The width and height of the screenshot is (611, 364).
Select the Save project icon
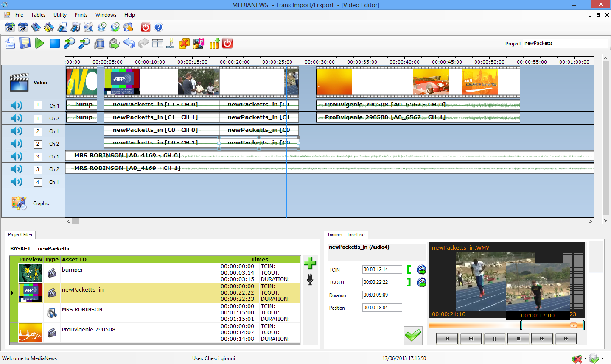pos(25,43)
